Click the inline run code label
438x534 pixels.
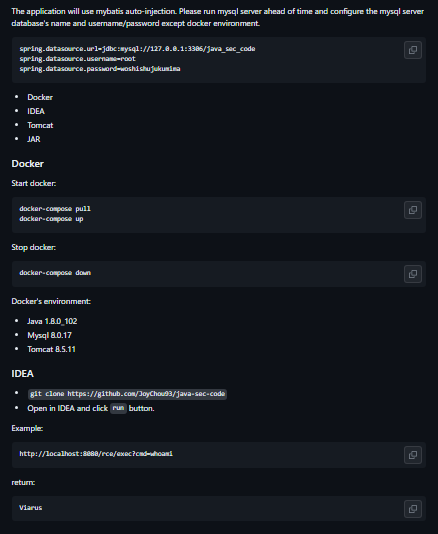(118, 408)
